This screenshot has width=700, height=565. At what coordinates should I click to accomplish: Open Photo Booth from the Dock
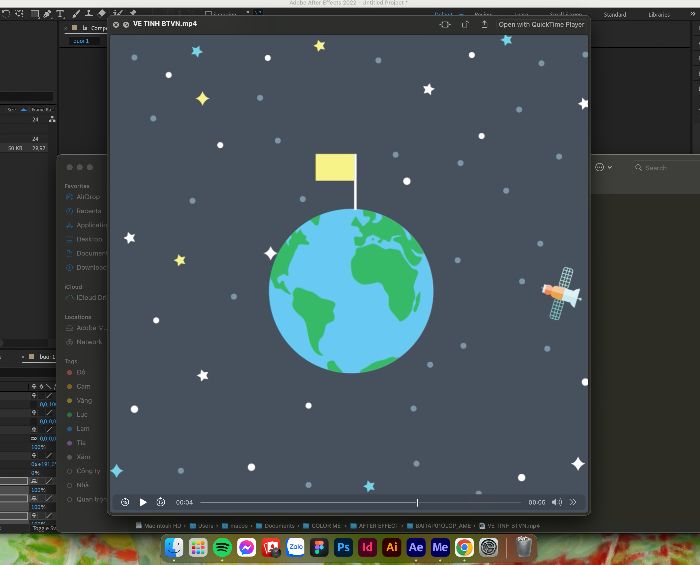point(271,547)
